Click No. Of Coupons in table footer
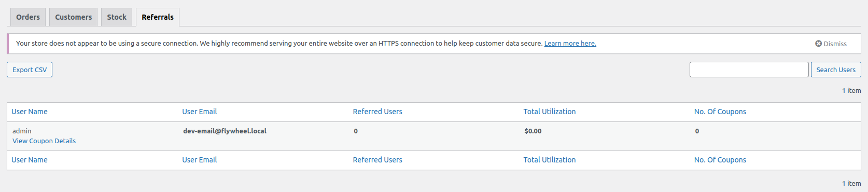The width and height of the screenshot is (868, 192). [720, 160]
